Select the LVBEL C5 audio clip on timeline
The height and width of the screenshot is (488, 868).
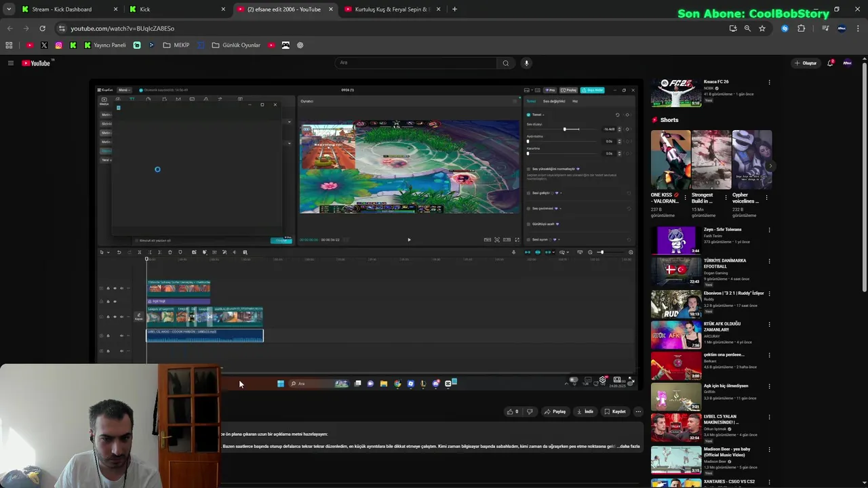point(205,335)
